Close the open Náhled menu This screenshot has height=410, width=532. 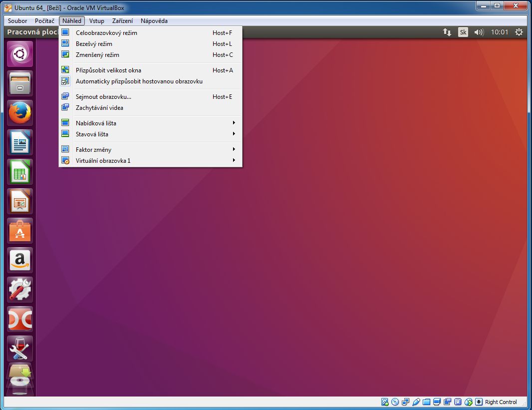click(72, 20)
